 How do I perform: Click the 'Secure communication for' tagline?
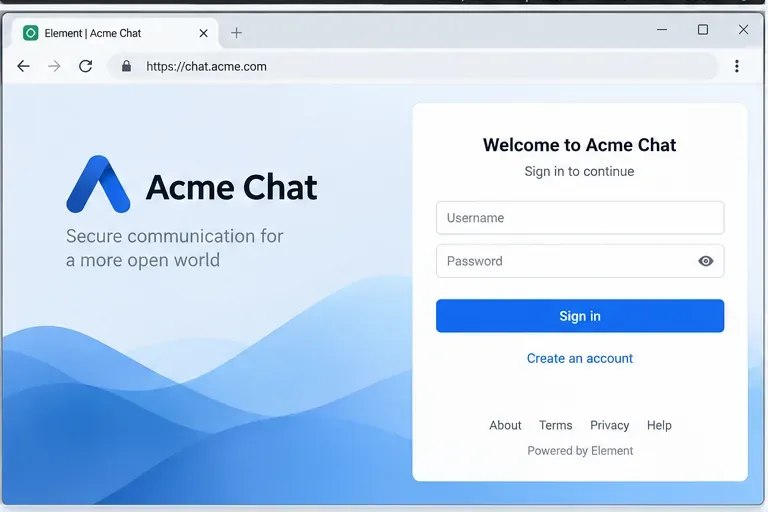tap(174, 236)
